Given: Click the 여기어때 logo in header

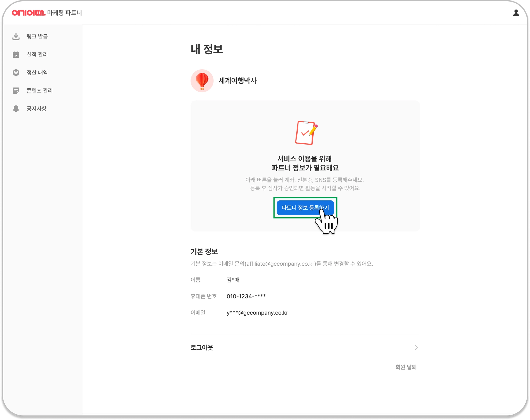Looking at the screenshot, I should [28, 13].
